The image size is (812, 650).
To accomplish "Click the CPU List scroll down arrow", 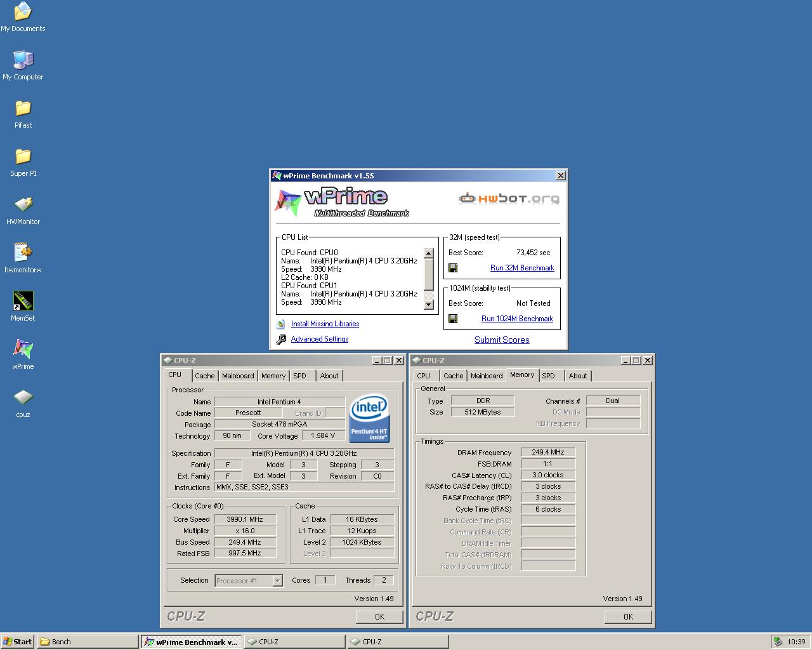I will click(428, 304).
